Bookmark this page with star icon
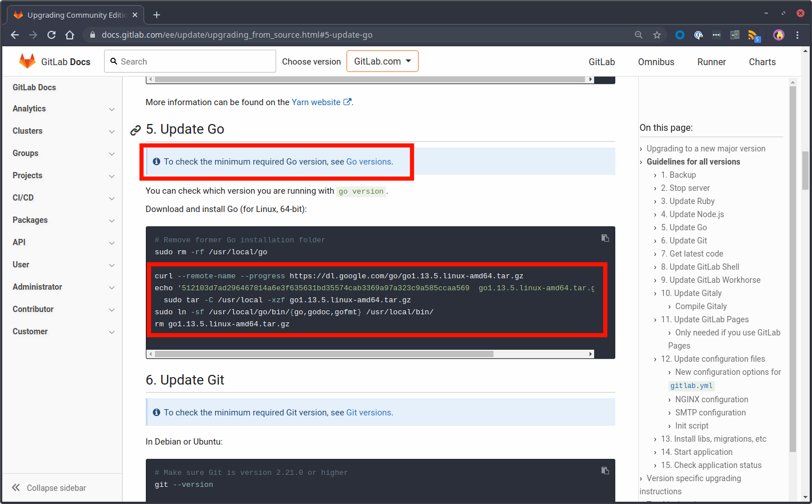The width and height of the screenshot is (812, 504). (x=657, y=35)
